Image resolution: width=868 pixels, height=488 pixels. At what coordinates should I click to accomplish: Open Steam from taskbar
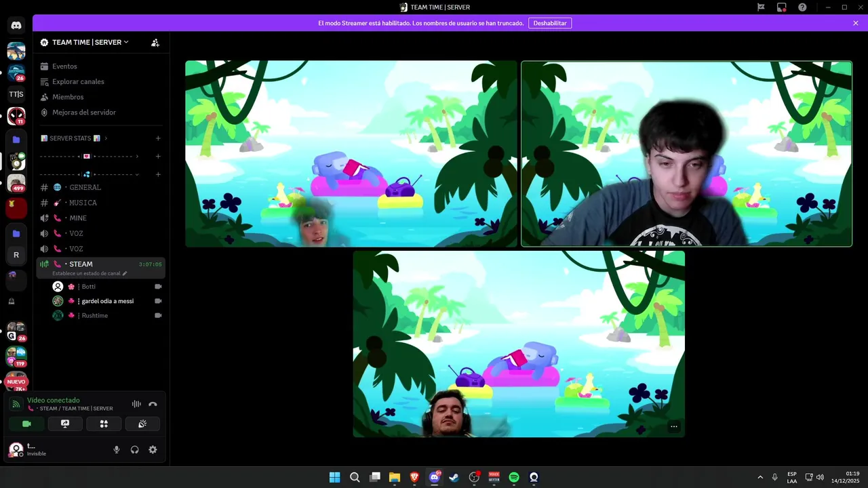click(454, 477)
